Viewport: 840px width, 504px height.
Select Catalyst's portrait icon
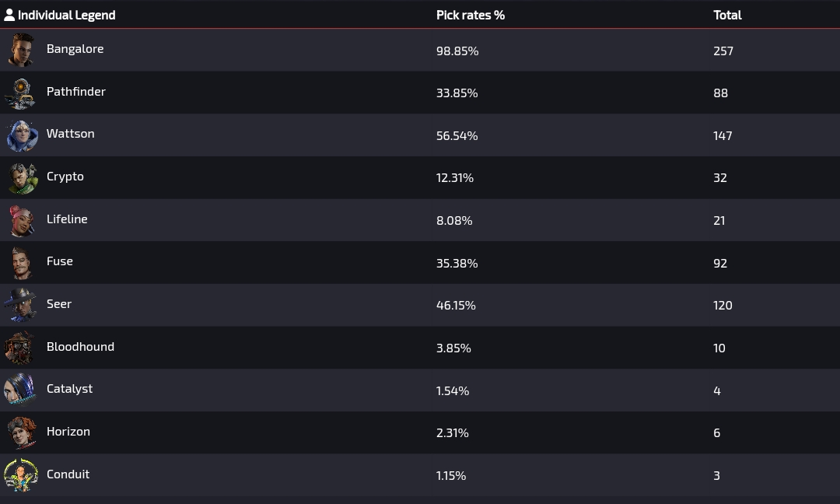point(20,390)
